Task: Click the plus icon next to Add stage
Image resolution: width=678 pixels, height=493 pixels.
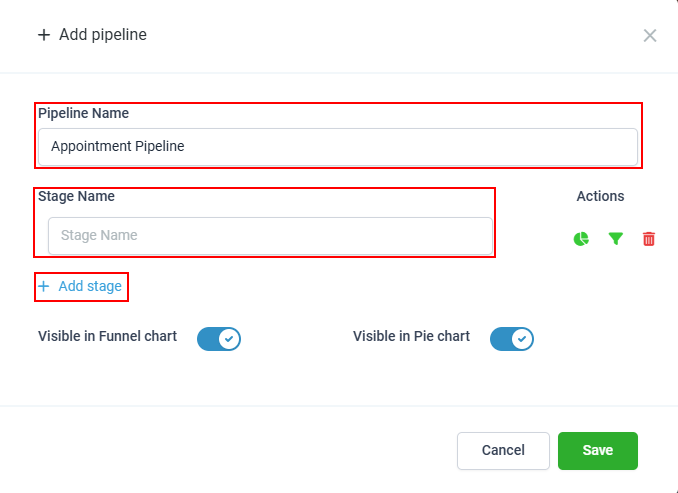Action: (x=43, y=287)
